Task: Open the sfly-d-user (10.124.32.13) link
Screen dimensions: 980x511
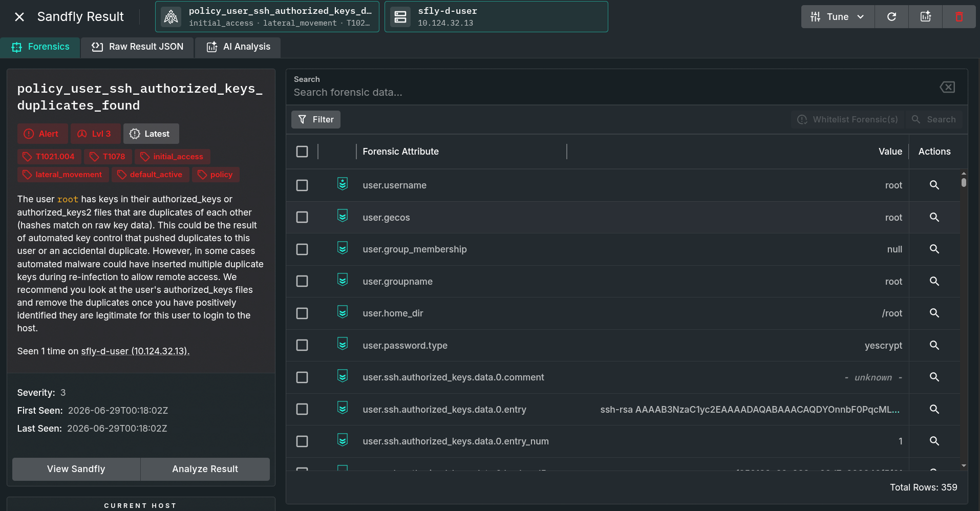Action: pos(135,351)
